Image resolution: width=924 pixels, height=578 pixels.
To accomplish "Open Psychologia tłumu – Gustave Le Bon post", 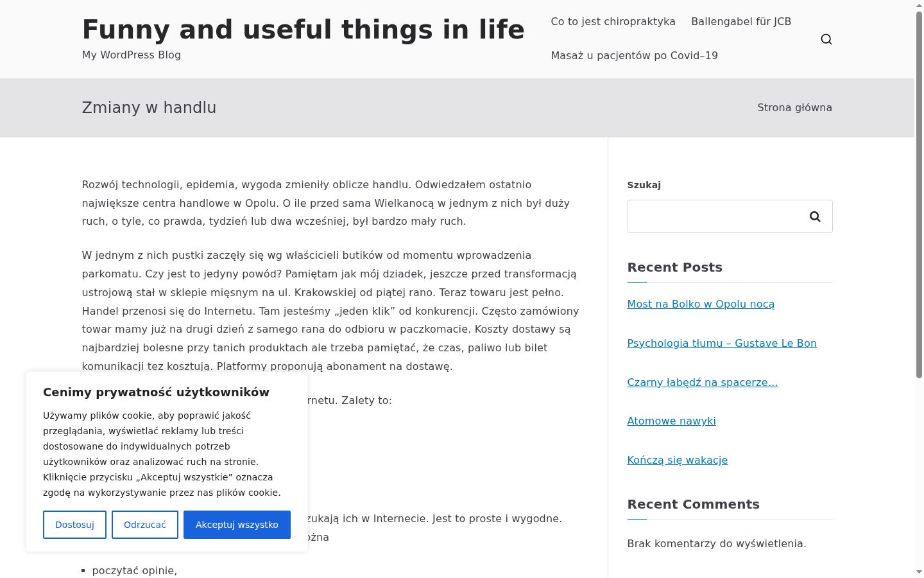I will 722,343.
